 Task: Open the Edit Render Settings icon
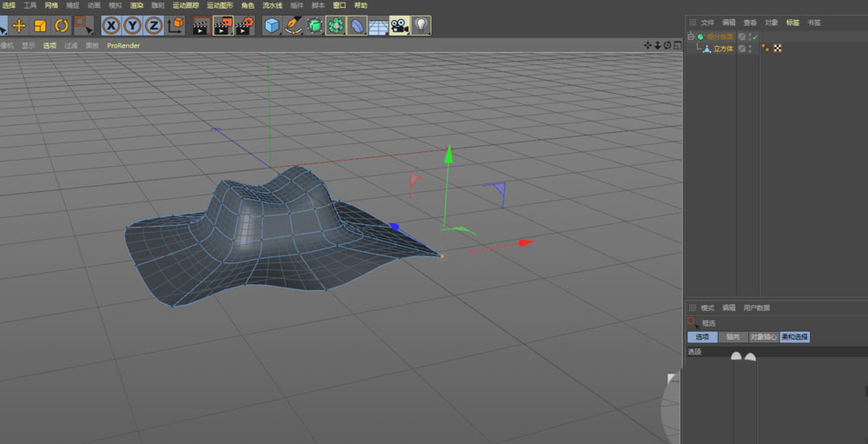coord(245,25)
